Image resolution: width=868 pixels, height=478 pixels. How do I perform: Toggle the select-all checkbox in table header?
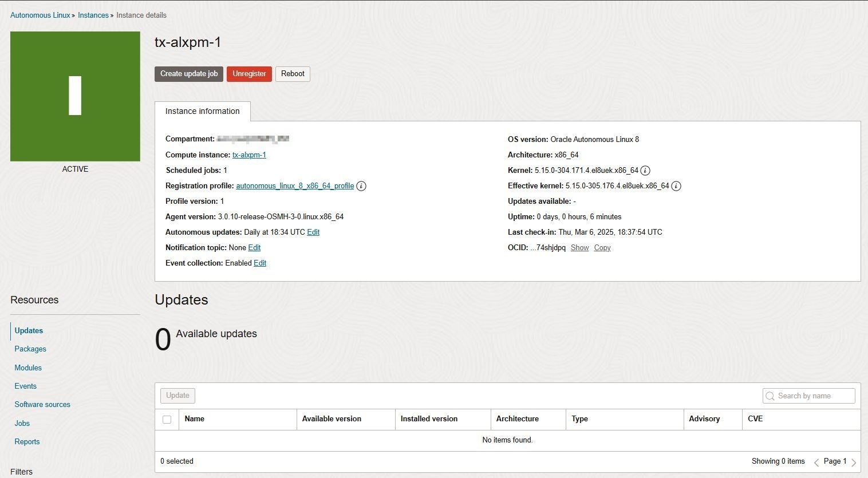point(167,420)
